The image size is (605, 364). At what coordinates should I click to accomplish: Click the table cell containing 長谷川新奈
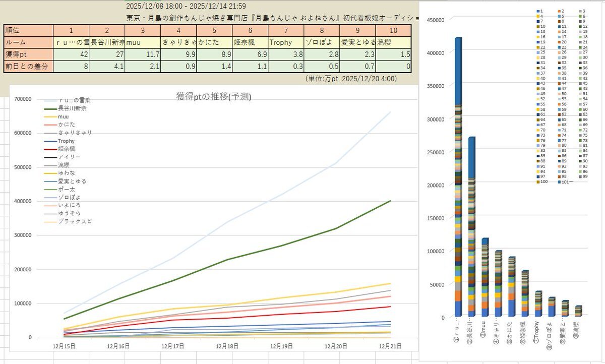(x=107, y=42)
